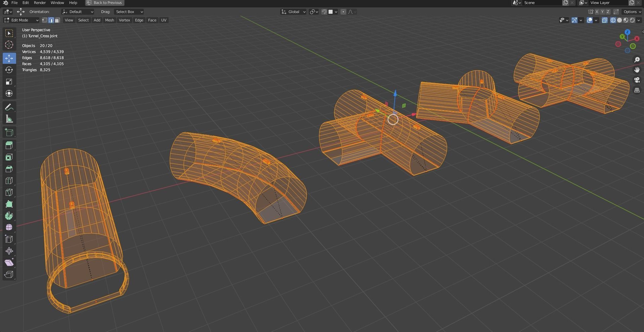Open the Edit Mode dropdown
644x332 pixels.
[21, 20]
